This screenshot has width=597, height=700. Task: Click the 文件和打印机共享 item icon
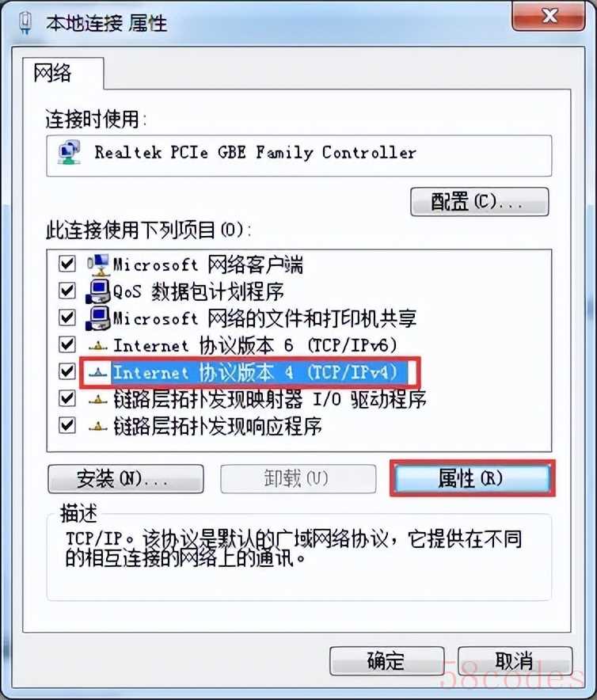click(x=98, y=318)
